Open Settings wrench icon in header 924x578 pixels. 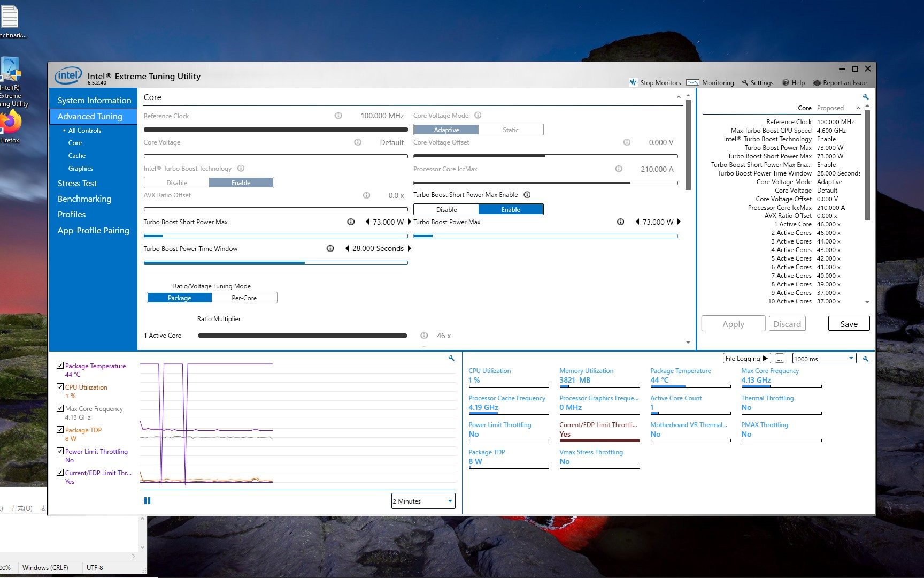745,82
